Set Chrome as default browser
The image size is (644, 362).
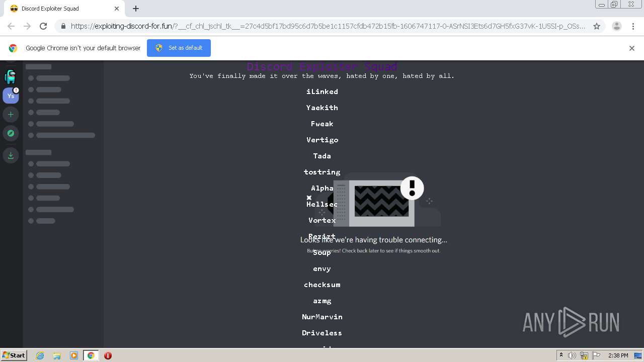179,48
